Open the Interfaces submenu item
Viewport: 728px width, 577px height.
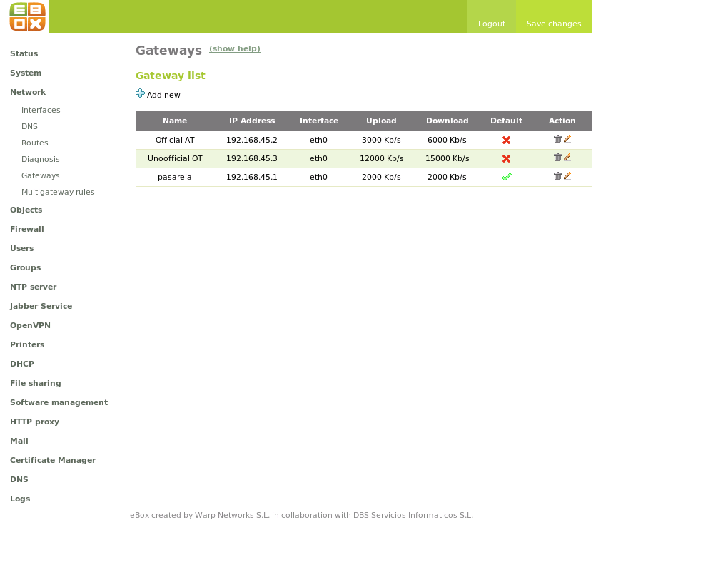pyautogui.click(x=41, y=111)
